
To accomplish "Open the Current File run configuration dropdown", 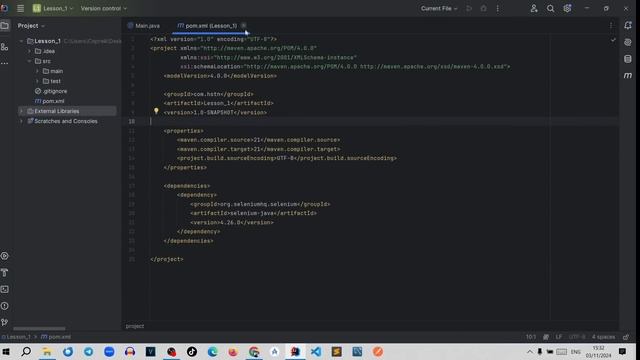I will coord(439,8).
